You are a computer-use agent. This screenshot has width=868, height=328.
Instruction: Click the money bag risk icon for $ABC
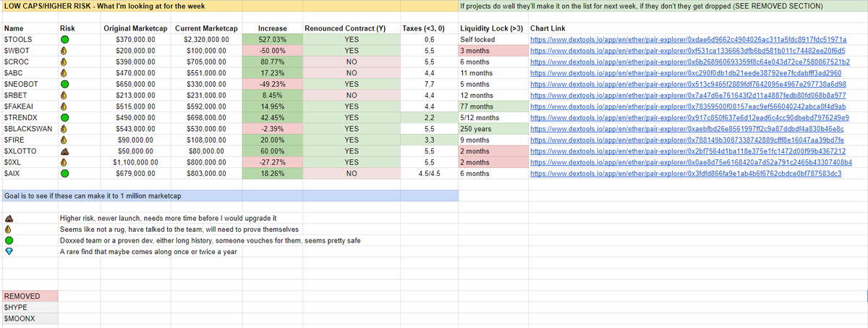[x=64, y=73]
